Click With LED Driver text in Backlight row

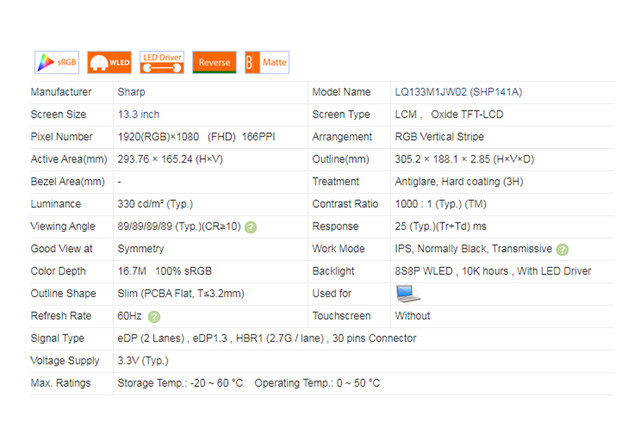click(554, 271)
